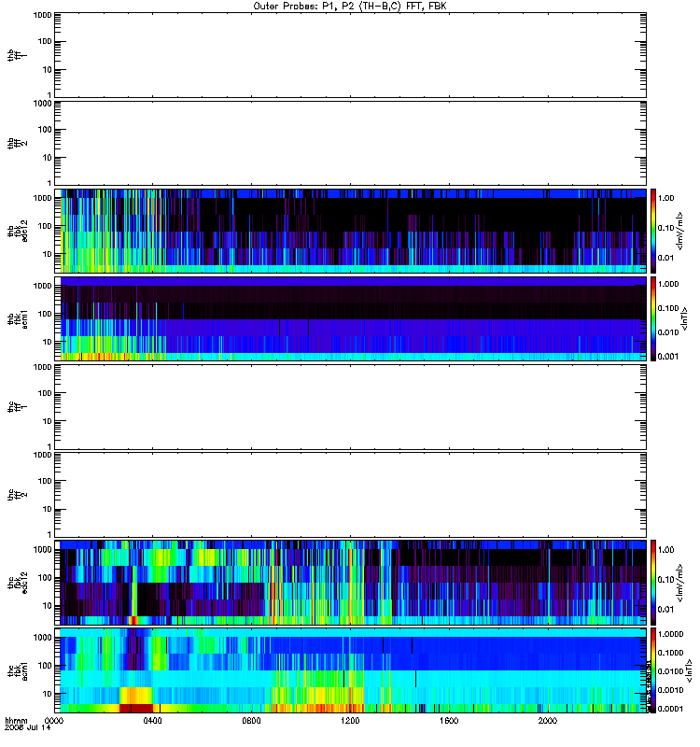Viewport: 700px width, 747px height.
Task: Select the thb fbk scm1 color bar
Action: [x=653, y=318]
